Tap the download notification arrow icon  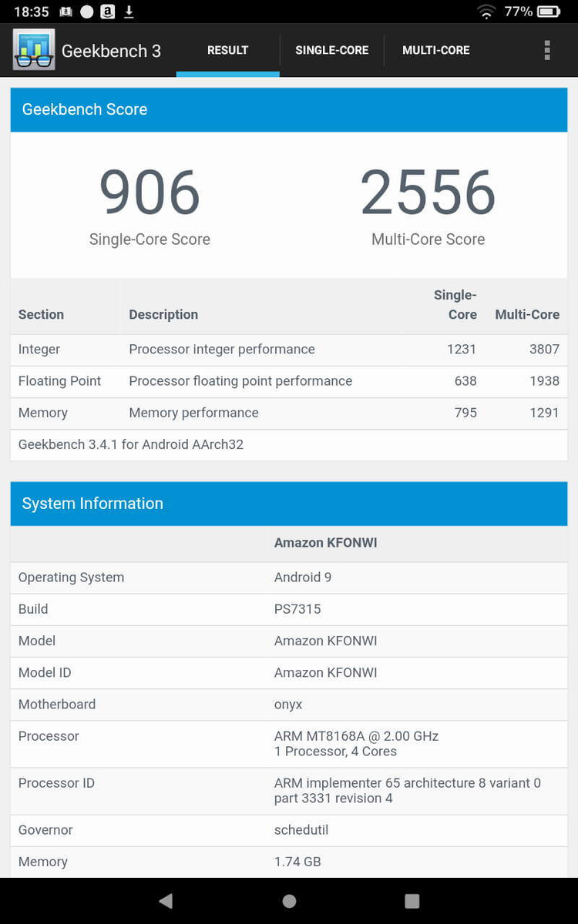[x=129, y=12]
